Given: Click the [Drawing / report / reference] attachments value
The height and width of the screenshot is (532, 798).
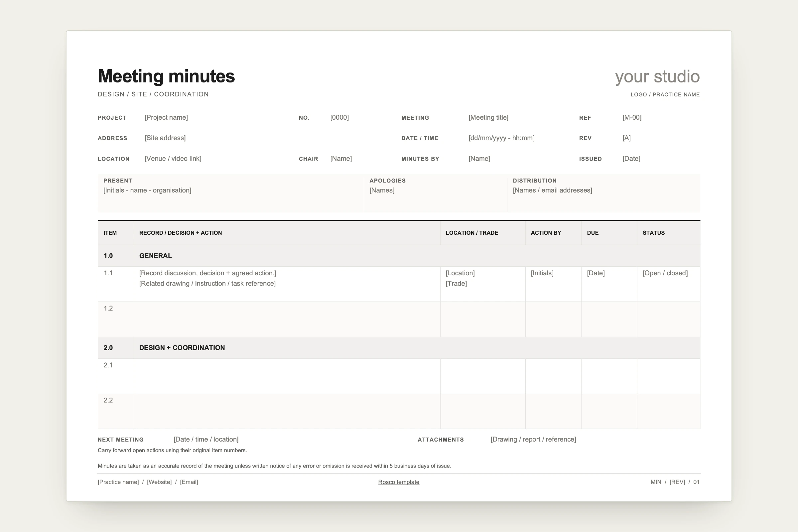Looking at the screenshot, I should tap(533, 439).
